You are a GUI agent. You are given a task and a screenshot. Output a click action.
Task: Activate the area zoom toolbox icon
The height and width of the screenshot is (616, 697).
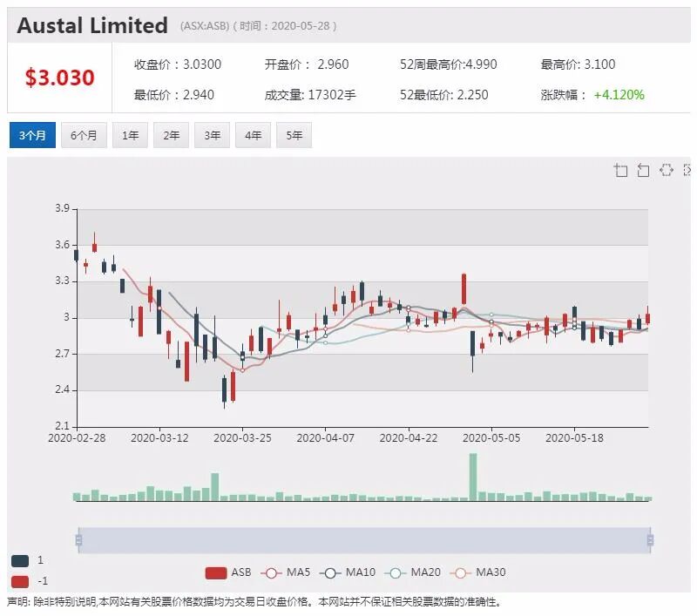click(x=620, y=170)
